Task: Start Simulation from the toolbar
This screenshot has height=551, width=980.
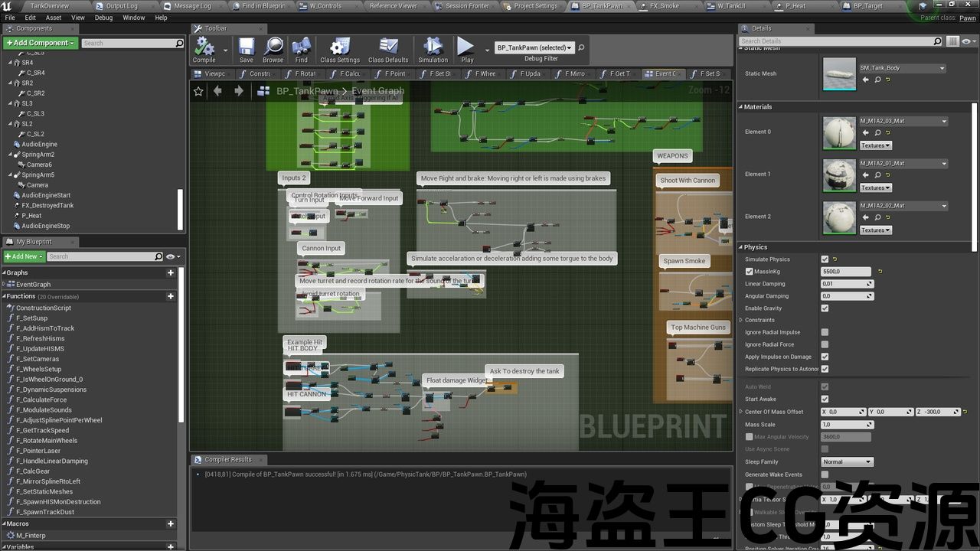Action: 433,49
